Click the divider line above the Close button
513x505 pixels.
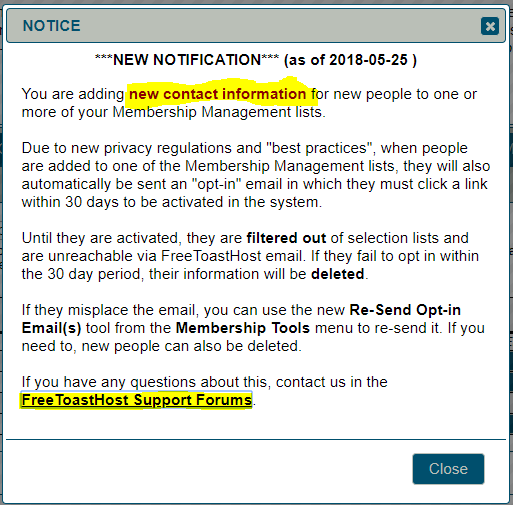pyautogui.click(x=256, y=440)
